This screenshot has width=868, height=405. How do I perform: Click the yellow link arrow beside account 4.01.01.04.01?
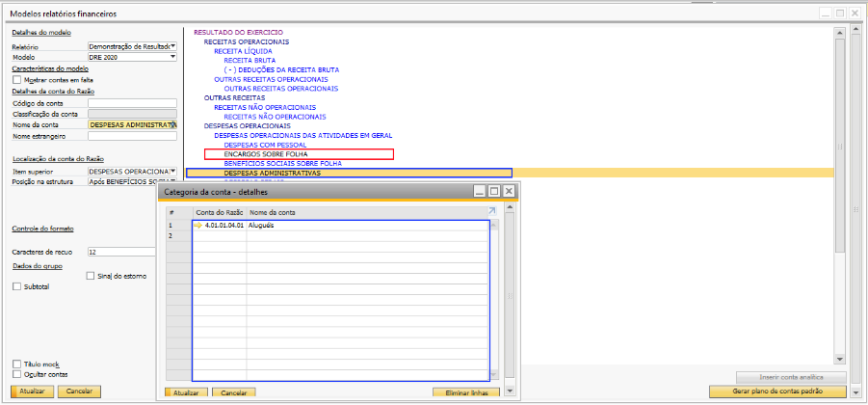(198, 225)
